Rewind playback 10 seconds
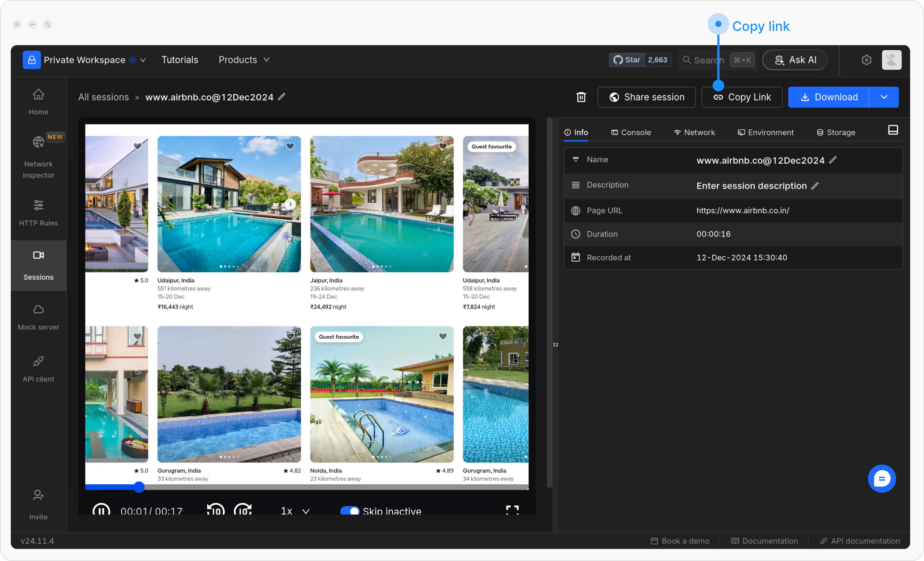Image resolution: width=924 pixels, height=561 pixels. point(216,511)
